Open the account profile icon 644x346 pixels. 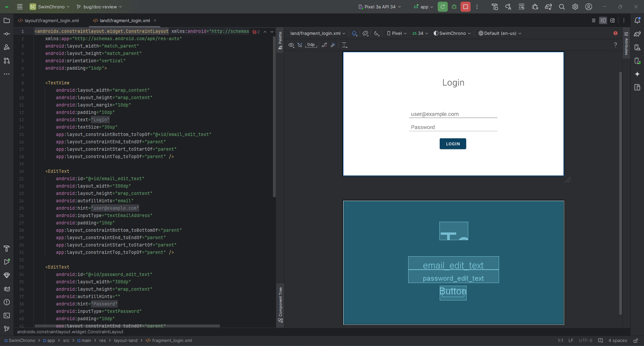point(589,7)
